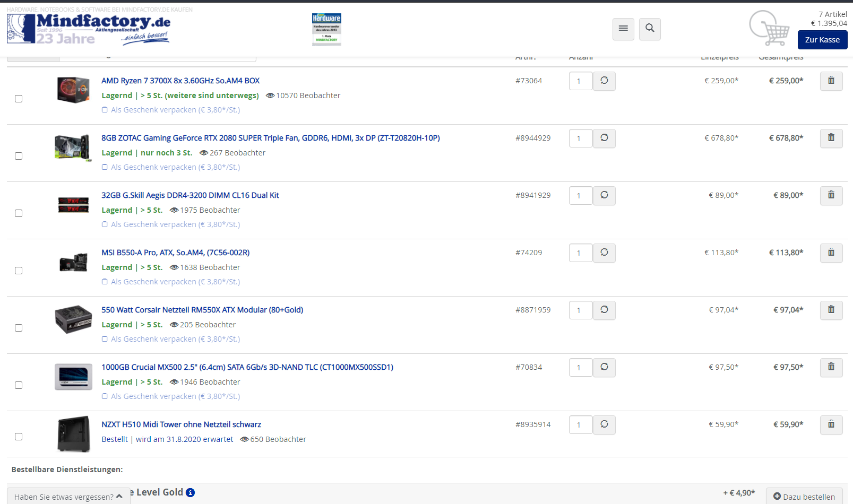
Task: Click the Hardware award badge image
Action: (326, 29)
